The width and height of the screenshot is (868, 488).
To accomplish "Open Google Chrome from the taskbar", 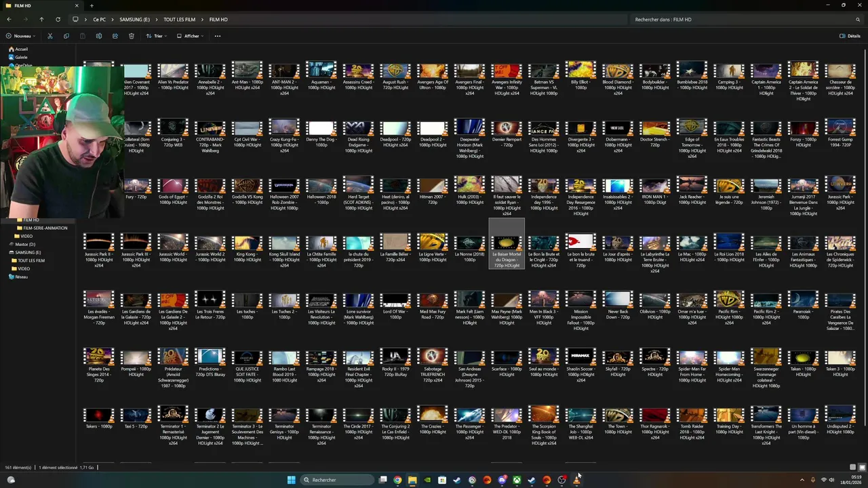I will (397, 480).
